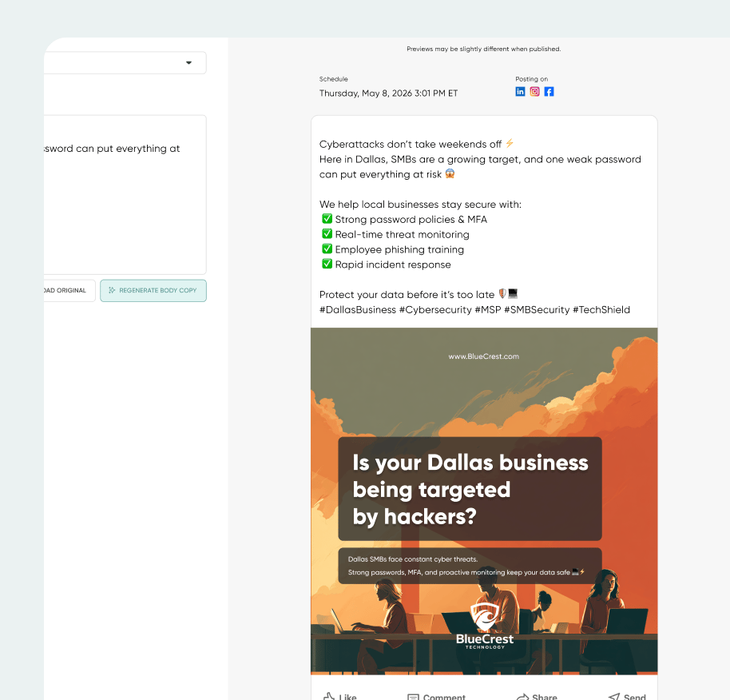Click the www.BlueCrest.com URL in image
Viewport: 730px width, 700px height.
pyautogui.click(x=484, y=356)
